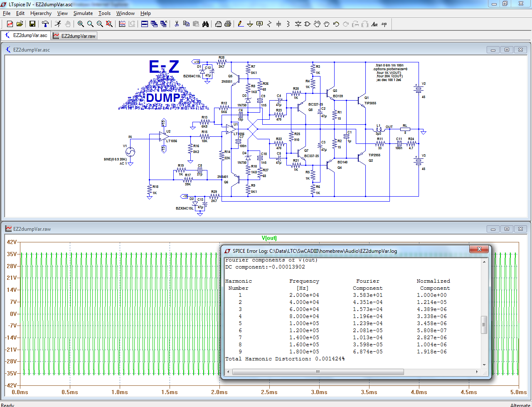The image size is (532, 407).
Task: Click the V(out) trace label in plot
Action: coord(269,238)
